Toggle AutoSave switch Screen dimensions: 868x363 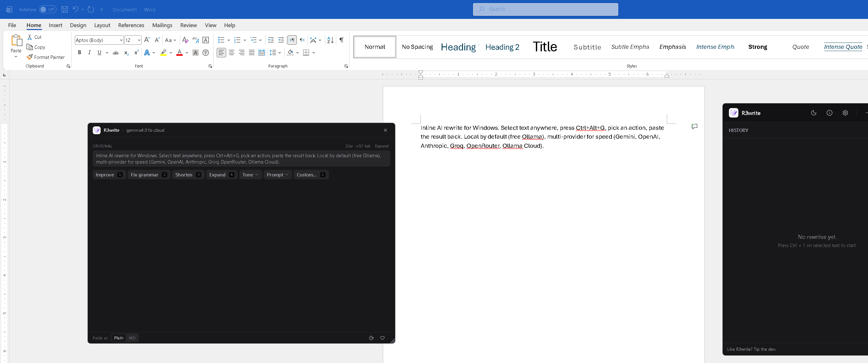48,9
